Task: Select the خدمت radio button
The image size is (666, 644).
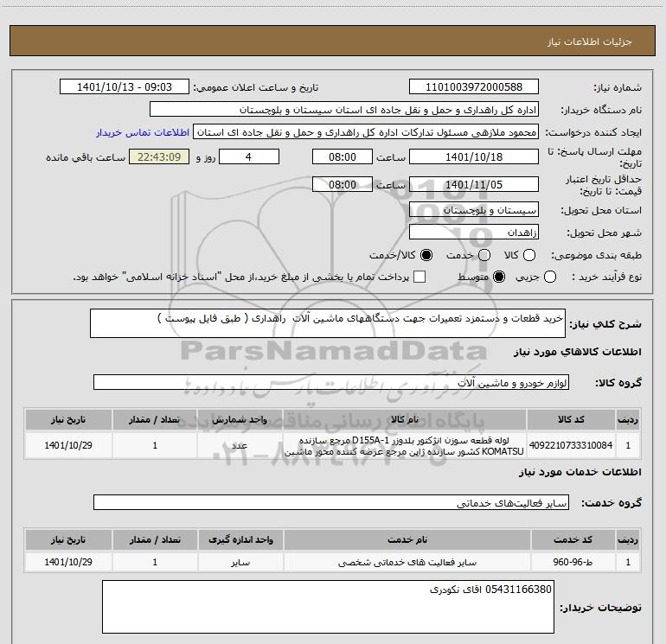Action: pos(484,255)
